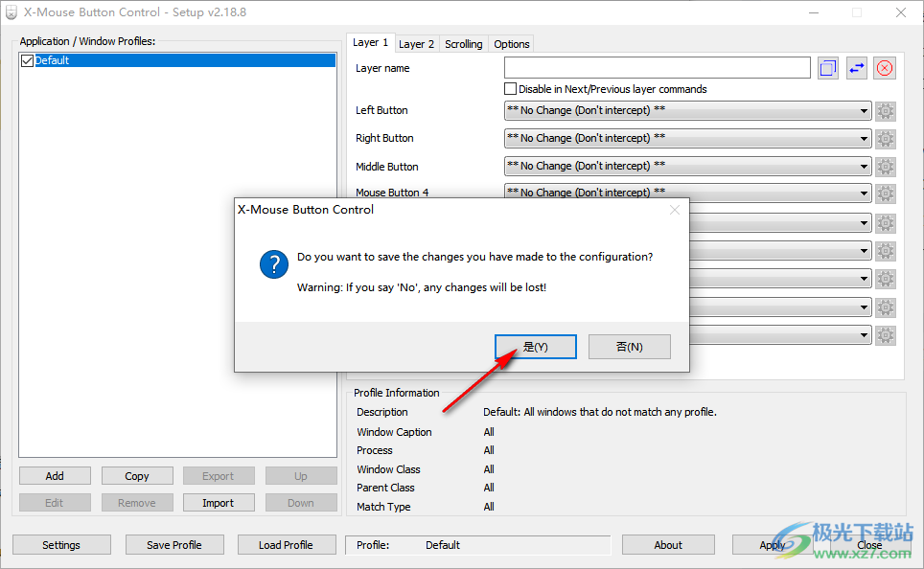This screenshot has height=569, width=924.
Task: Select the Default profile row
Action: (178, 60)
